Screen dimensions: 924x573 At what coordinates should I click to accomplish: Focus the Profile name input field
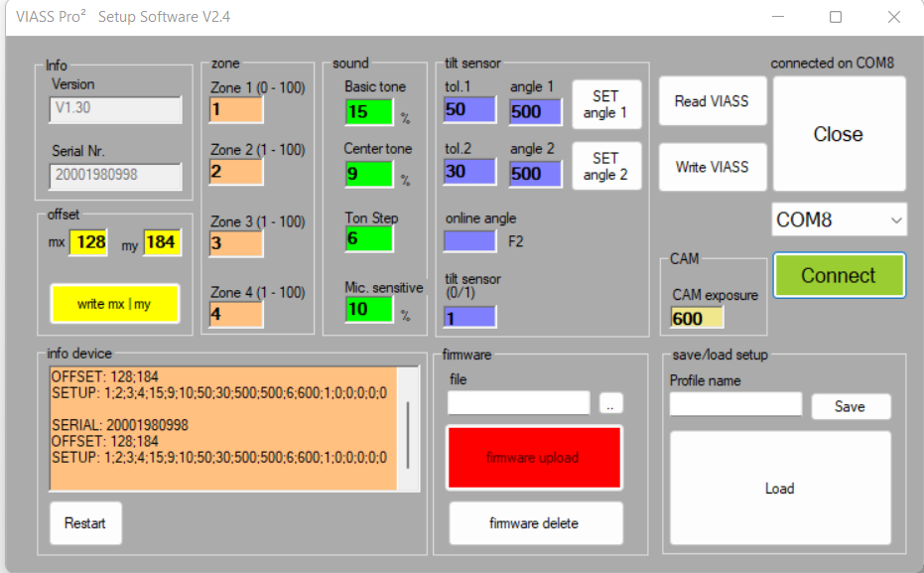coord(736,404)
